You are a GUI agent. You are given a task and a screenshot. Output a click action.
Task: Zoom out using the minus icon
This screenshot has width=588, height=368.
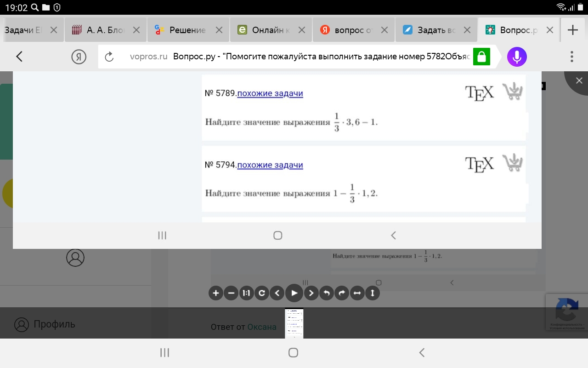pyautogui.click(x=231, y=293)
